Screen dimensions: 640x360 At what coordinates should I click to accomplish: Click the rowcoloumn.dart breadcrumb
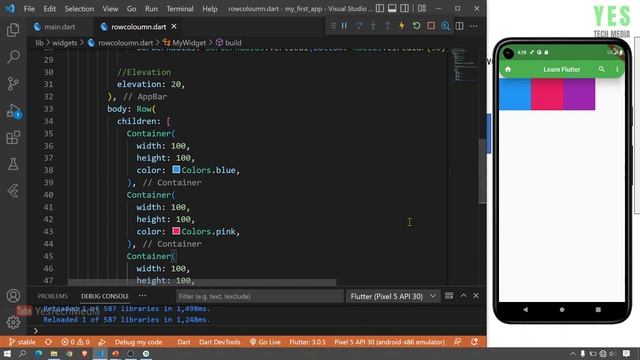point(126,42)
